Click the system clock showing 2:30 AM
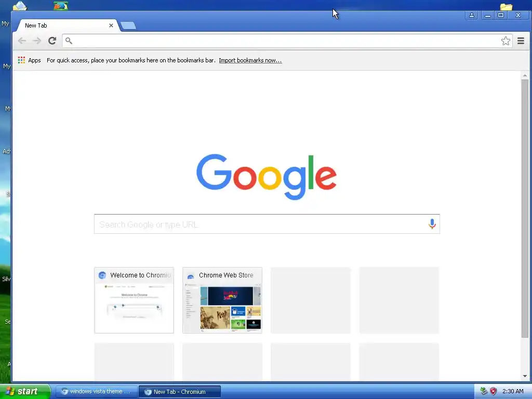The height and width of the screenshot is (399, 532). tap(513, 391)
